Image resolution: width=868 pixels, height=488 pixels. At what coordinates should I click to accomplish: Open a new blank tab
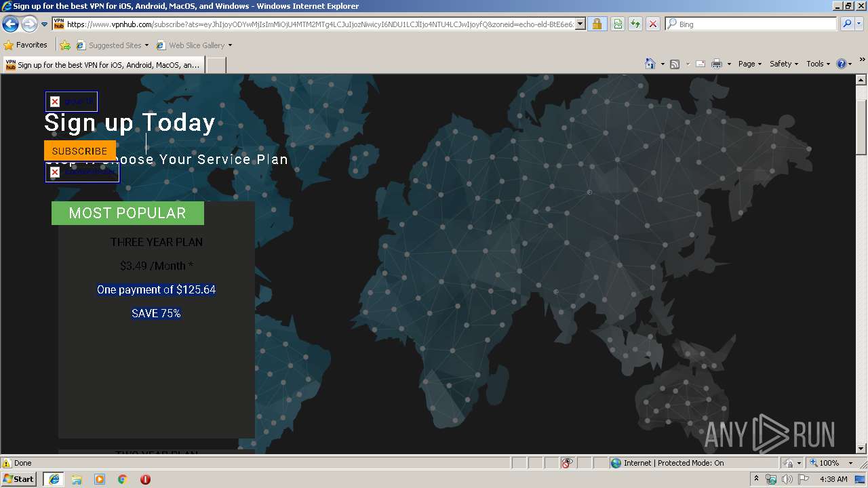tap(216, 65)
